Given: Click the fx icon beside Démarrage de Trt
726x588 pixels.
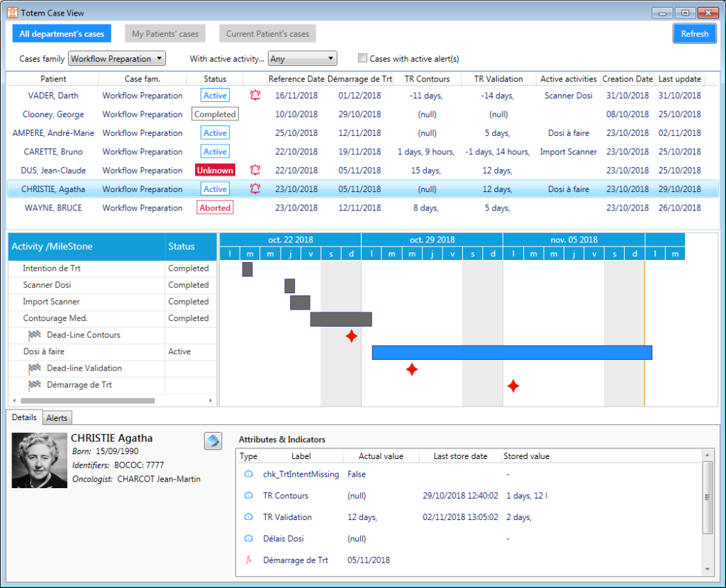Looking at the screenshot, I should [249, 560].
